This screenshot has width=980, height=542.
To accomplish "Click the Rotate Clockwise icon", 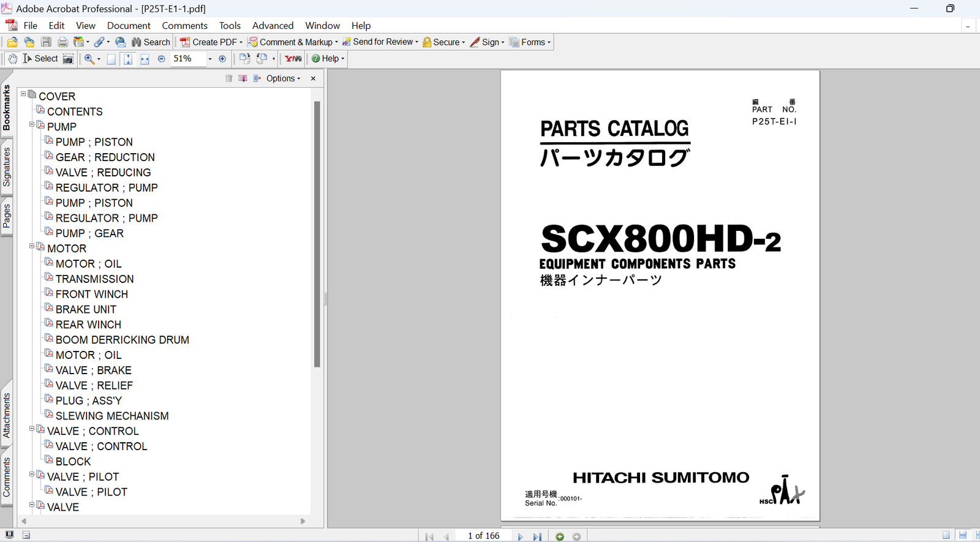I will tap(244, 59).
